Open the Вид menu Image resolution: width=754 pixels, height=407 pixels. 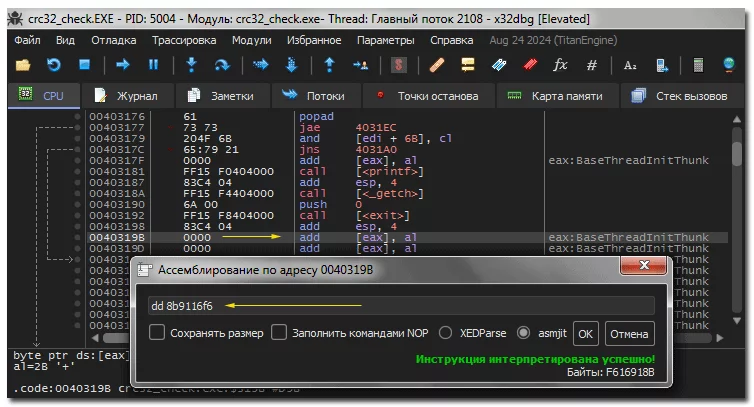point(65,40)
